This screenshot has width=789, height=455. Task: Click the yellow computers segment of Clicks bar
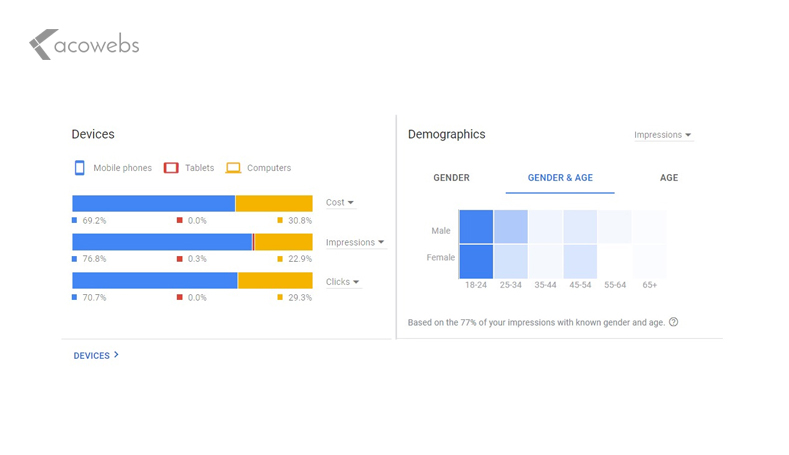click(275, 280)
